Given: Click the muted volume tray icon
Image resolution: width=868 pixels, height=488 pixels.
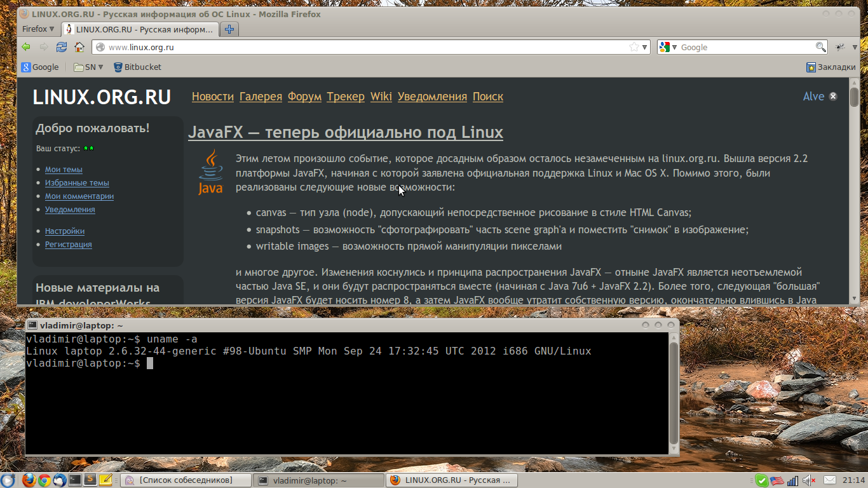Looking at the screenshot, I should (x=809, y=480).
